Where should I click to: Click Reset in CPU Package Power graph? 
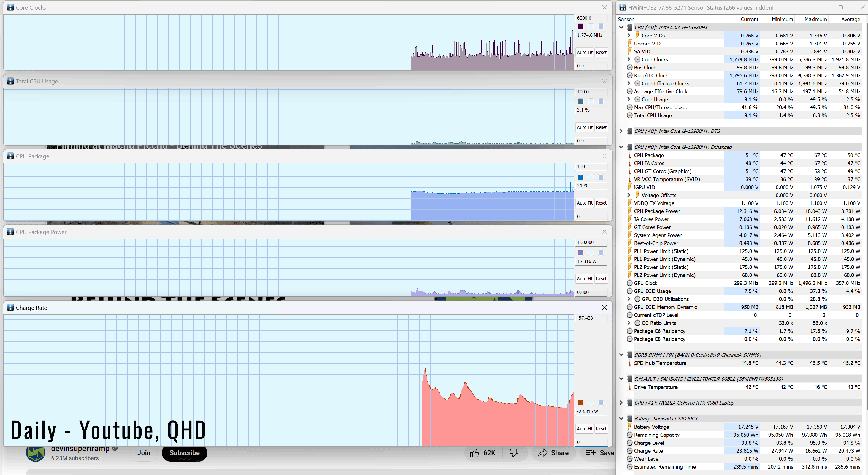(x=601, y=279)
